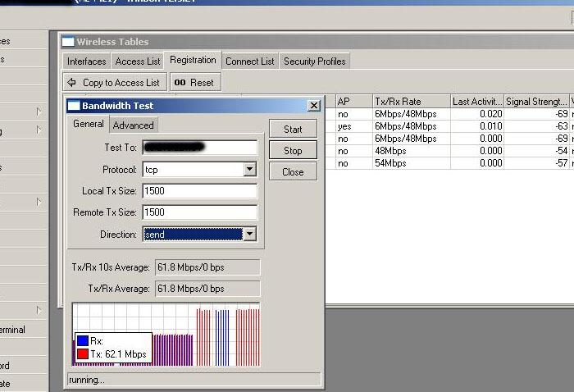Click into the Local Tx Size field
The width and height of the screenshot is (574, 392).
click(x=199, y=191)
